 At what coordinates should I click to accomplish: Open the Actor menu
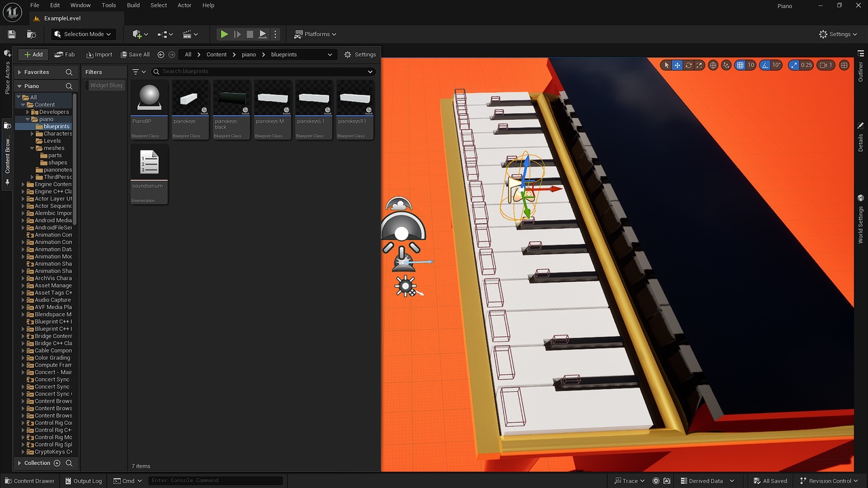pos(184,5)
